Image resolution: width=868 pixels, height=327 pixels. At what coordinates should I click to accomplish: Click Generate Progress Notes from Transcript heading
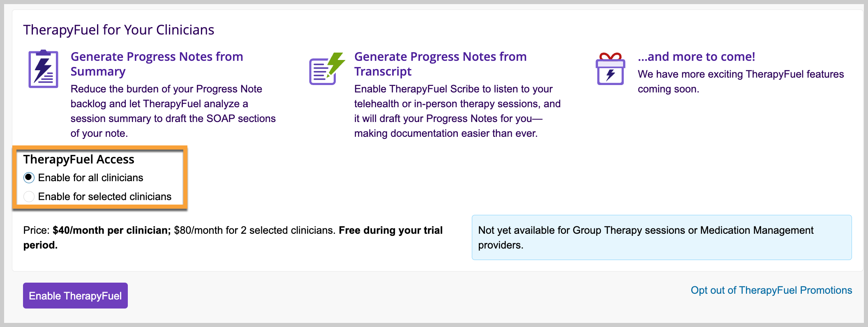tap(441, 64)
